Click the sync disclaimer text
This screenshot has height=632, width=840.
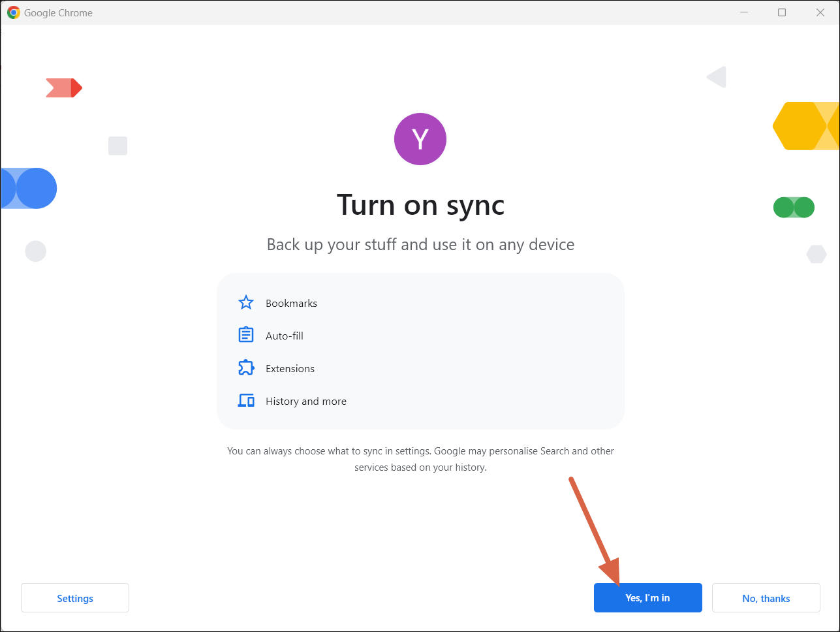coord(420,458)
